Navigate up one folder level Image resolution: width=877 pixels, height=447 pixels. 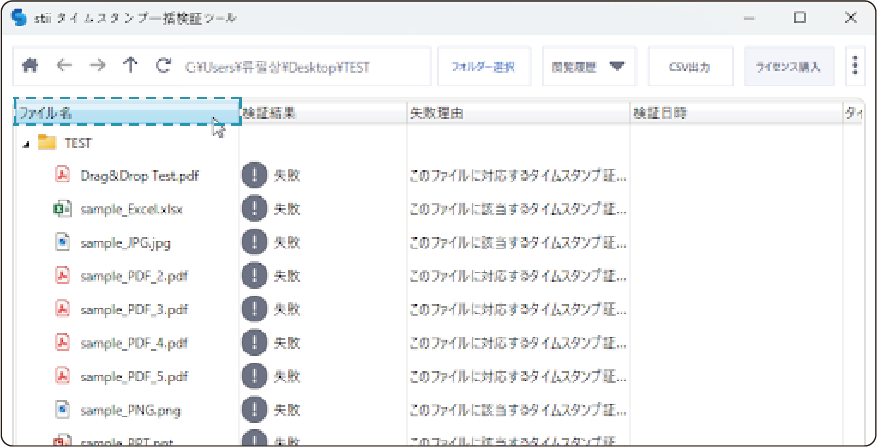[130, 66]
